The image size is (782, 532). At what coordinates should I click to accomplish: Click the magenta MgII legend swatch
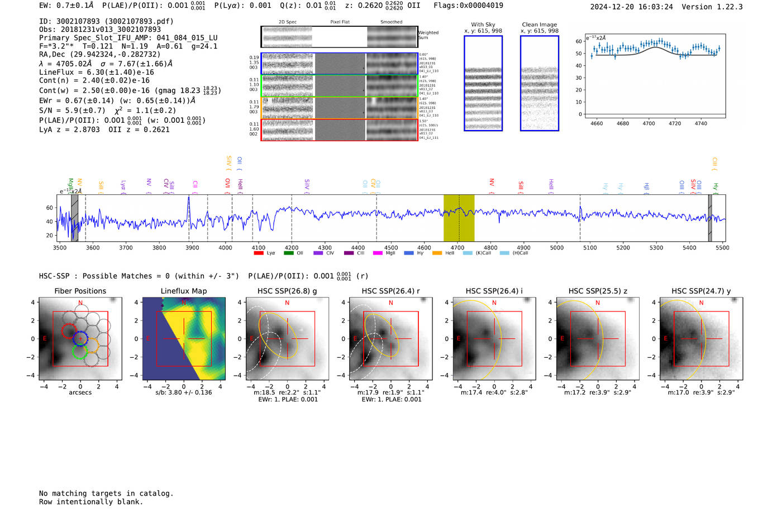(378, 253)
